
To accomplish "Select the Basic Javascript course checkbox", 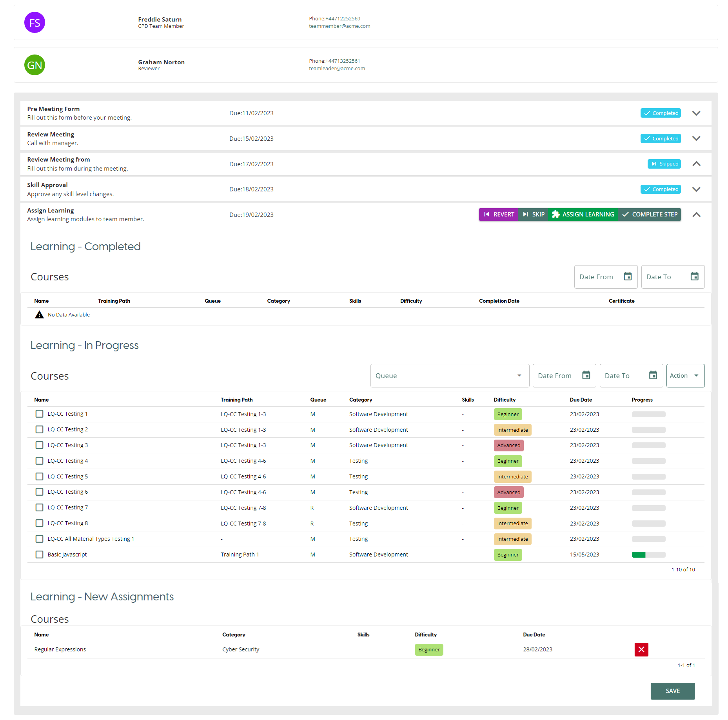I will pyautogui.click(x=39, y=555).
